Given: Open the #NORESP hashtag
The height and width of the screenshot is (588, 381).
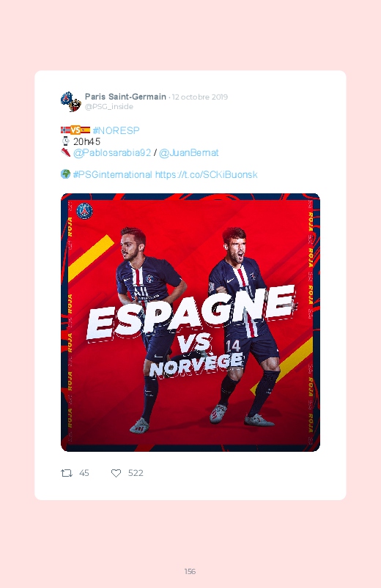Looking at the screenshot, I should [x=116, y=130].
